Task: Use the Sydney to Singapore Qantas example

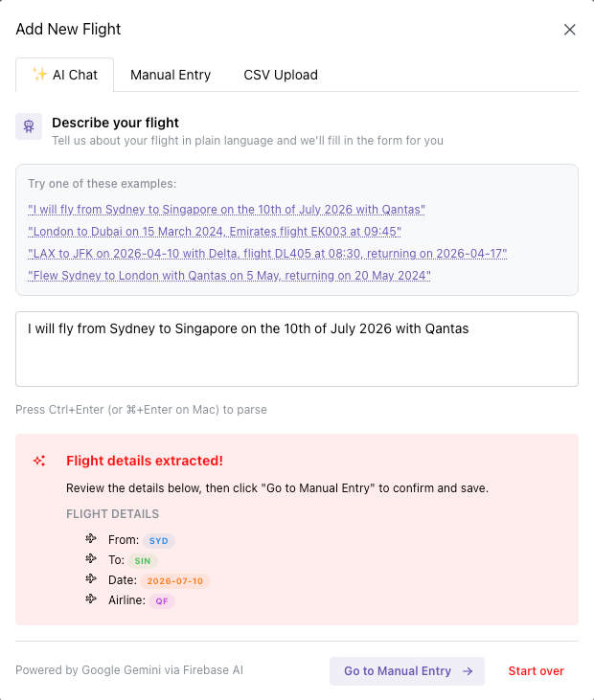Action: click(226, 209)
